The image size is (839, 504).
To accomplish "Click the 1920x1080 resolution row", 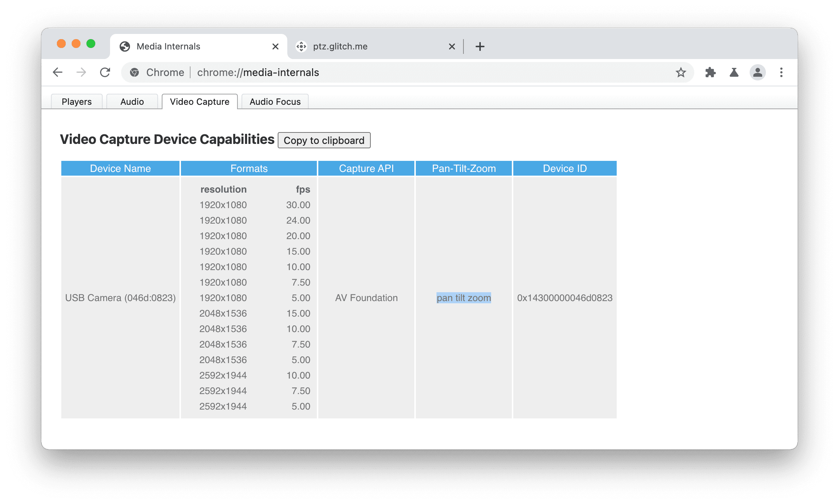I will [222, 205].
